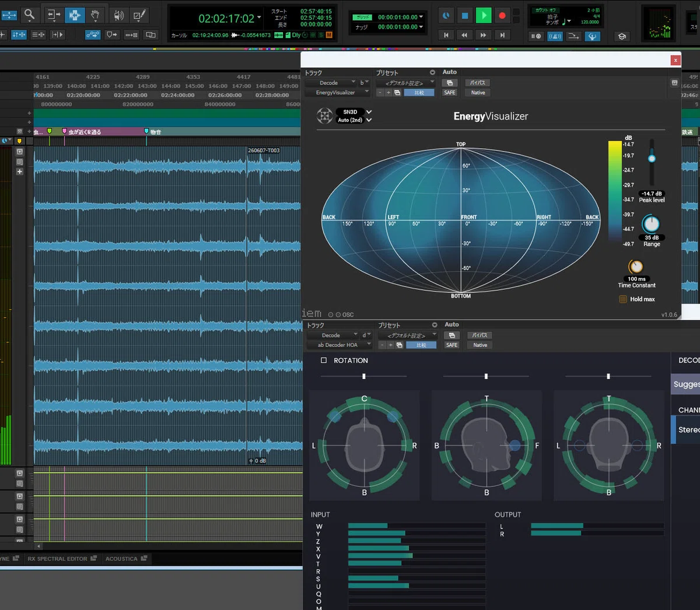Open the graduation cap learn icon
The image size is (700, 610).
point(622,36)
